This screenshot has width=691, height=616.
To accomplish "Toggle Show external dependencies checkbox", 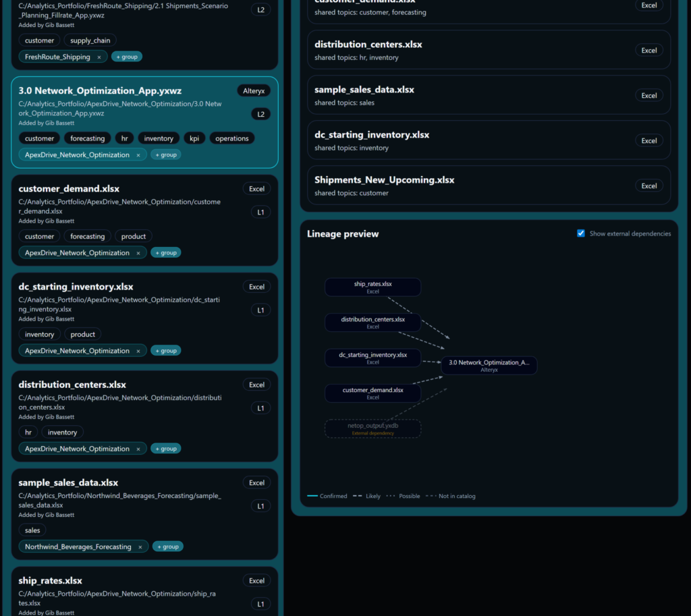I will click(x=581, y=233).
